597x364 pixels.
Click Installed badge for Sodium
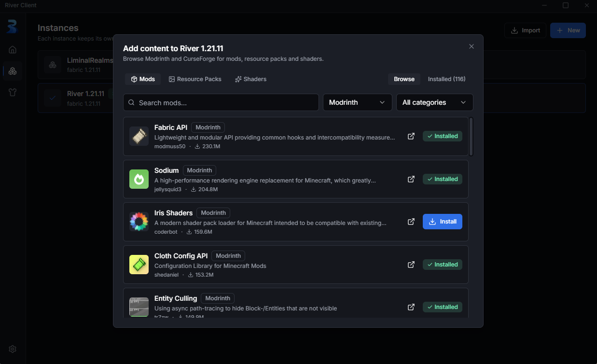pos(443,179)
